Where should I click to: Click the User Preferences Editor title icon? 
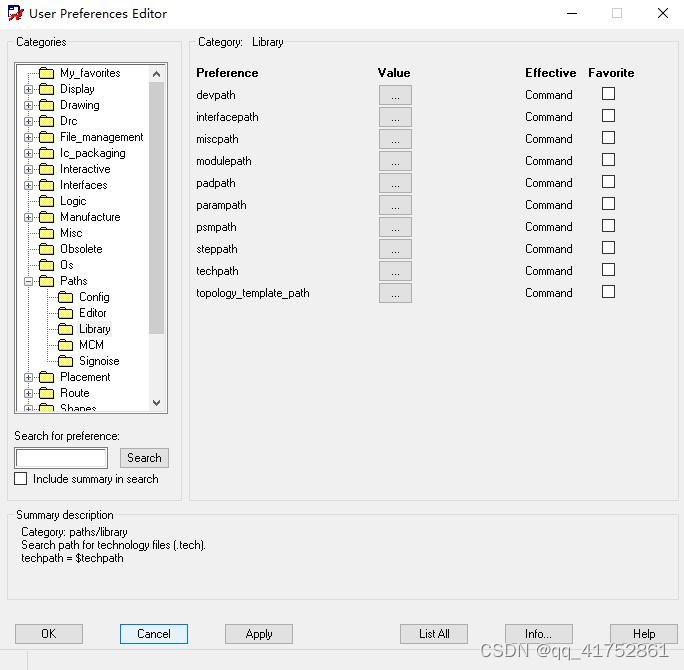tap(15, 13)
